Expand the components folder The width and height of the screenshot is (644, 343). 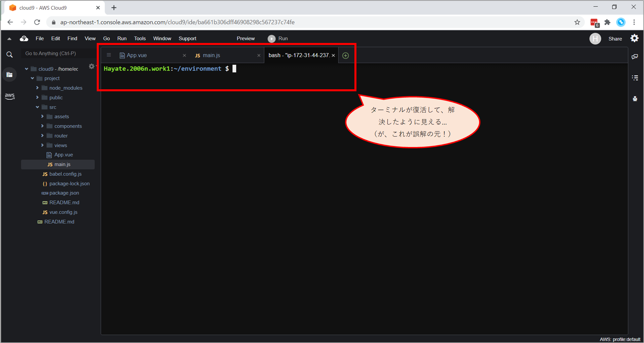click(x=42, y=126)
